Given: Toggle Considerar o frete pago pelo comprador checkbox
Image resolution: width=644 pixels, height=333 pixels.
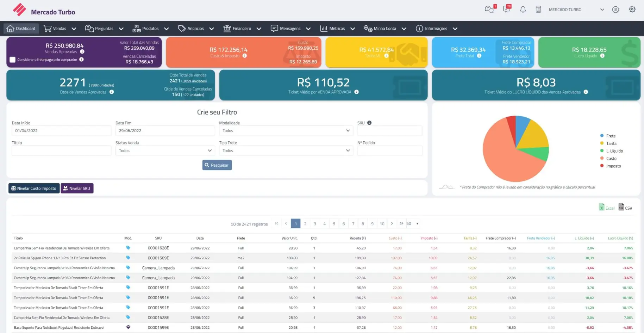Looking at the screenshot, I should point(13,60).
